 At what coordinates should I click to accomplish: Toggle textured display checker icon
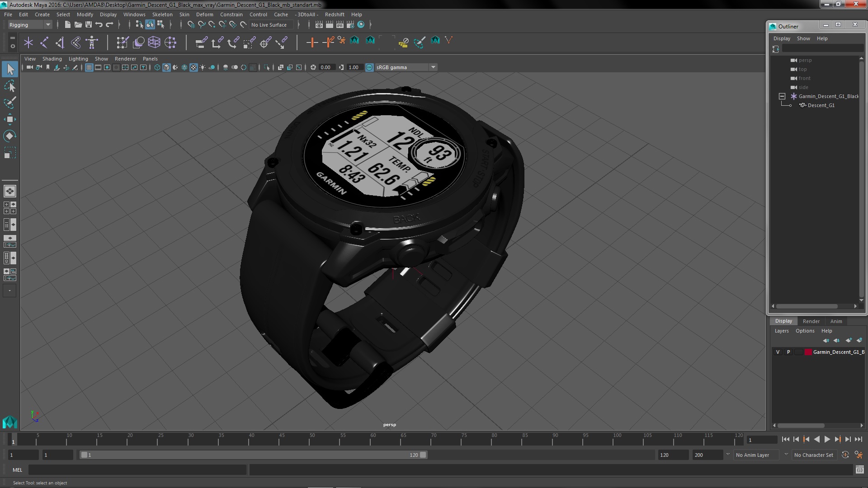tap(193, 67)
